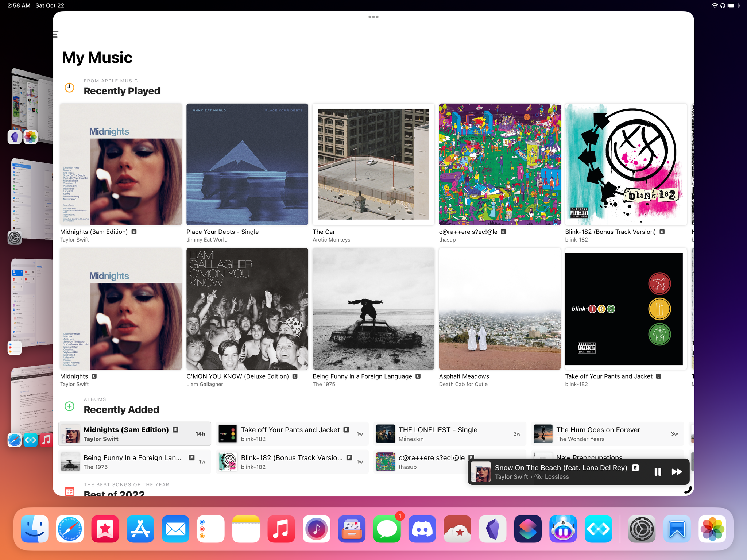
Task: Open Mail app in the dock
Action: point(175,529)
